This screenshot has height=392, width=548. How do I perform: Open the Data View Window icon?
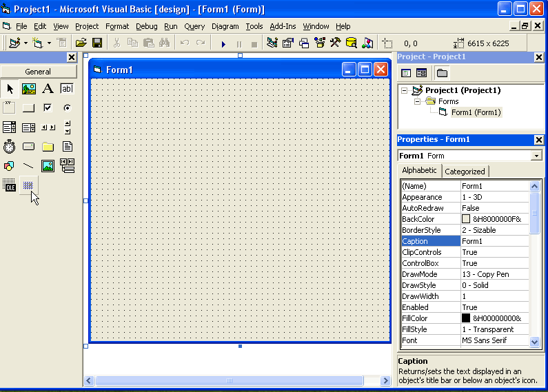pyautogui.click(x=352, y=43)
